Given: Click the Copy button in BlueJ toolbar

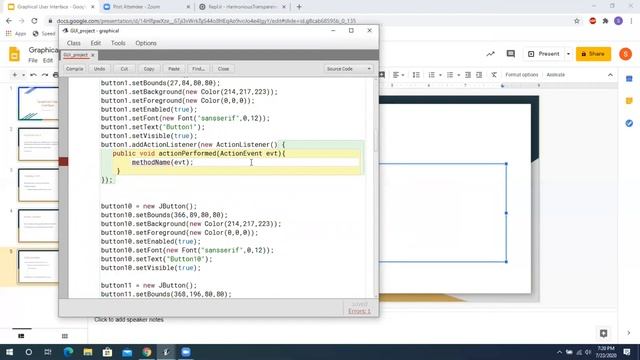Looking at the screenshot, I should pyautogui.click(x=149, y=69).
